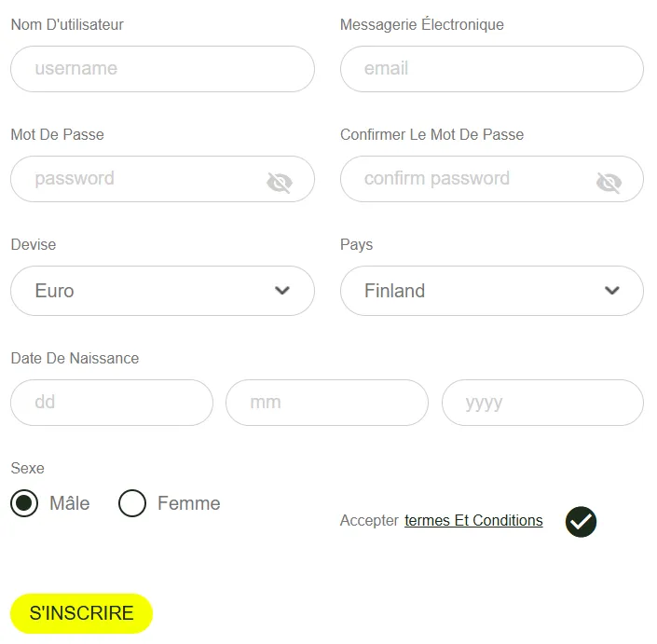Click the Pays dropdown chevron arrow

click(x=612, y=291)
